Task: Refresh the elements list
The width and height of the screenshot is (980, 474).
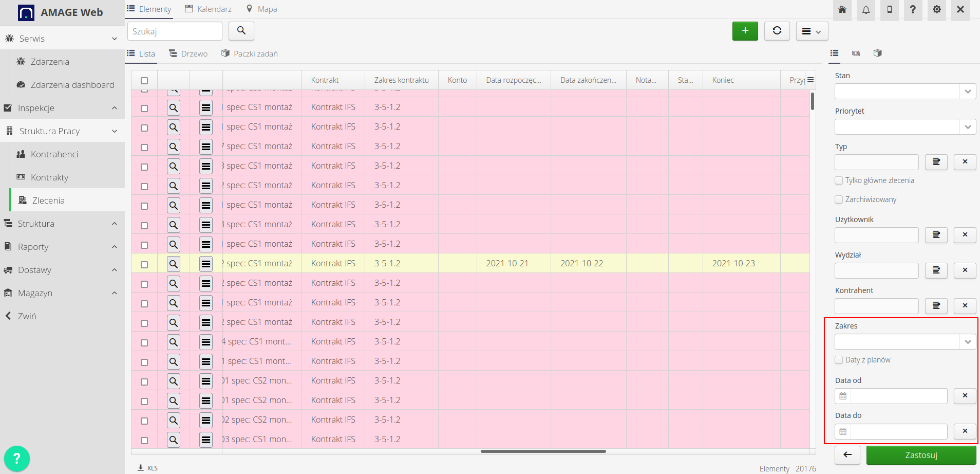Action: pyautogui.click(x=777, y=31)
